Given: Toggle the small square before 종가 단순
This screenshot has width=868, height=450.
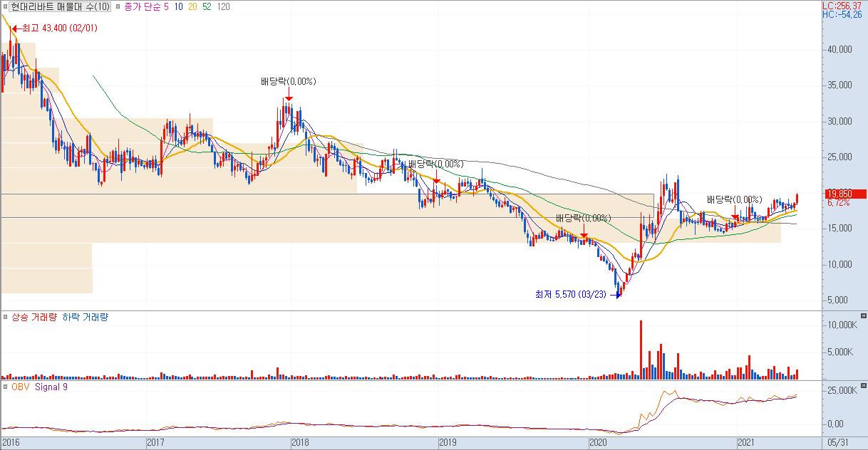Looking at the screenshot, I should (x=118, y=6).
